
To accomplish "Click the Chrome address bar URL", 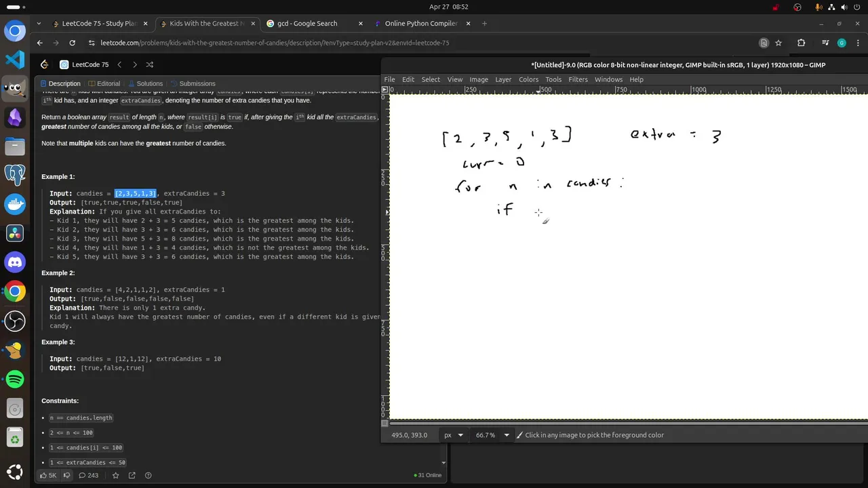I will click(275, 43).
